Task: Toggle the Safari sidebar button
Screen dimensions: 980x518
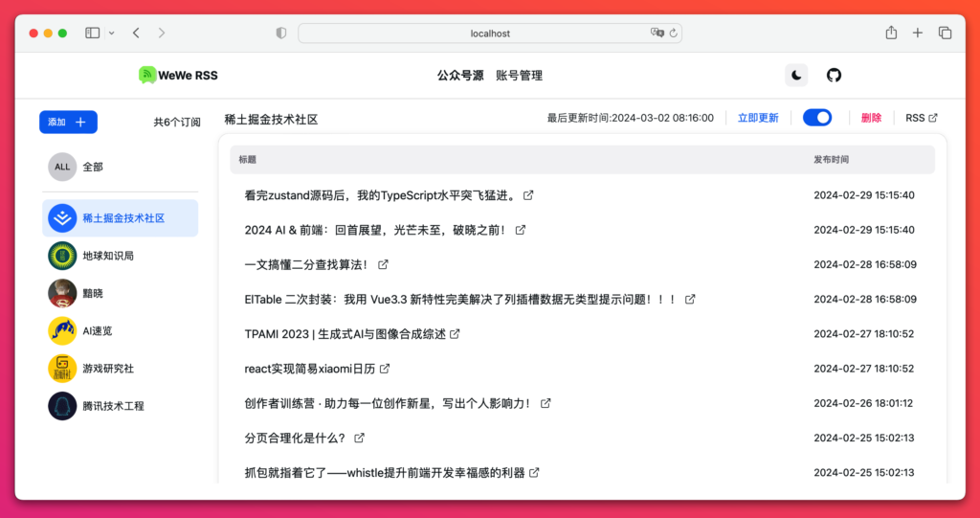Action: (93, 34)
